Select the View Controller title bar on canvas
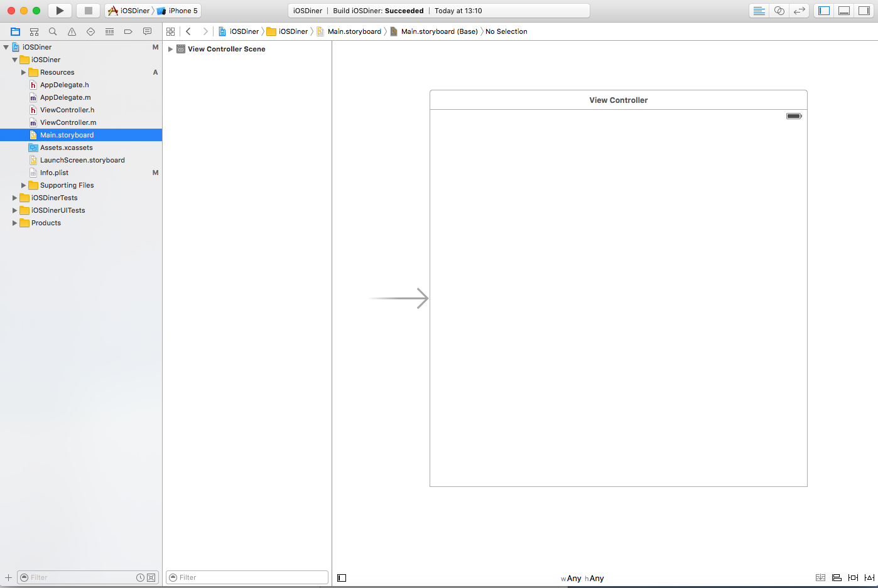 [619, 100]
